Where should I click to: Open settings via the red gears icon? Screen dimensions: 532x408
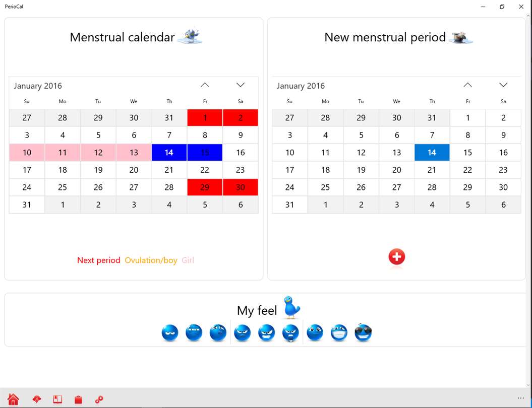click(99, 400)
